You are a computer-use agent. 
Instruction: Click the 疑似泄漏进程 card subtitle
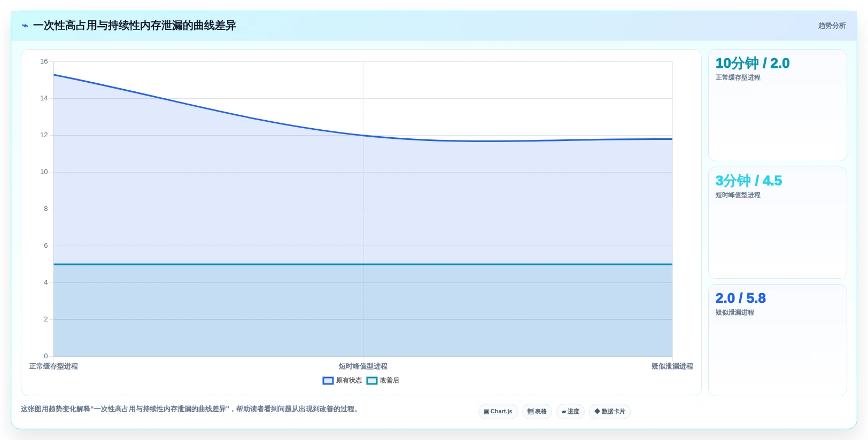click(x=734, y=312)
